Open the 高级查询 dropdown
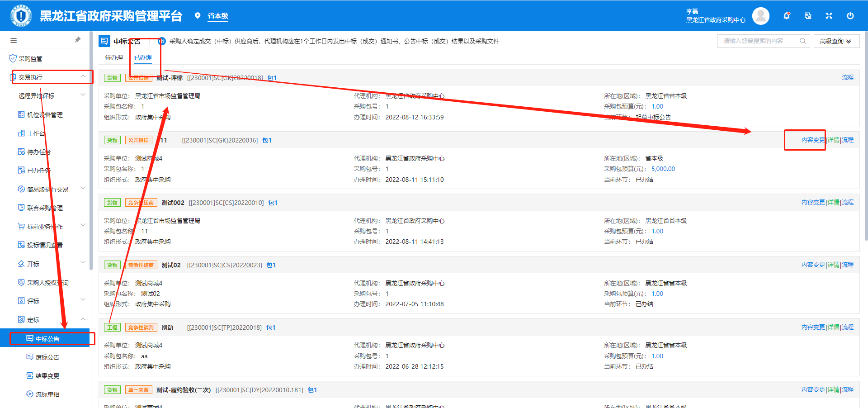The height and width of the screenshot is (408, 868). click(x=836, y=41)
